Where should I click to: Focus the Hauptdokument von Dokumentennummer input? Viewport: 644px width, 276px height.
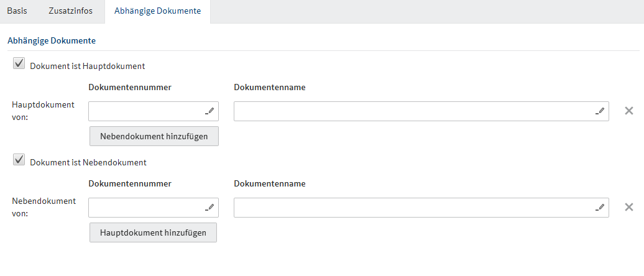146,111
